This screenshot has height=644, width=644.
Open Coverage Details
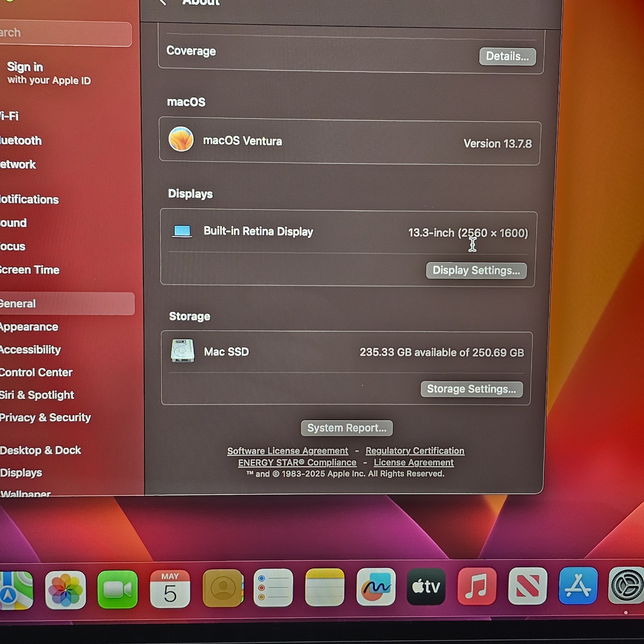[507, 56]
